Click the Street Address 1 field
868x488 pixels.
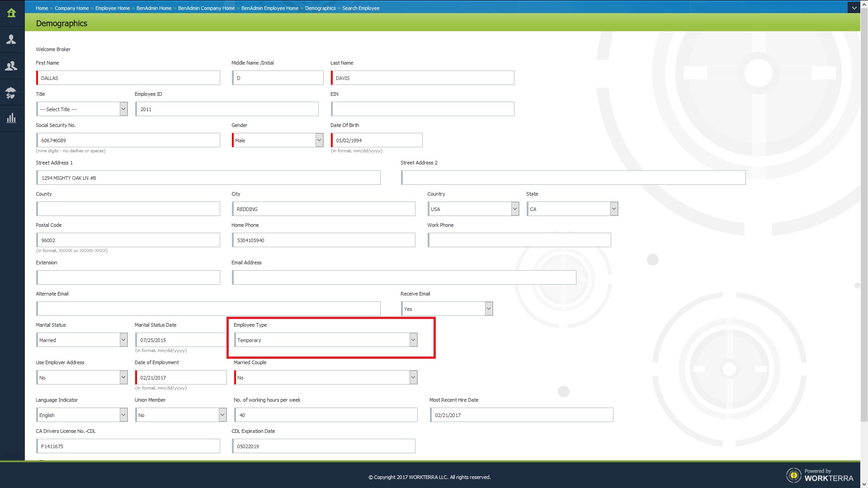pos(208,178)
